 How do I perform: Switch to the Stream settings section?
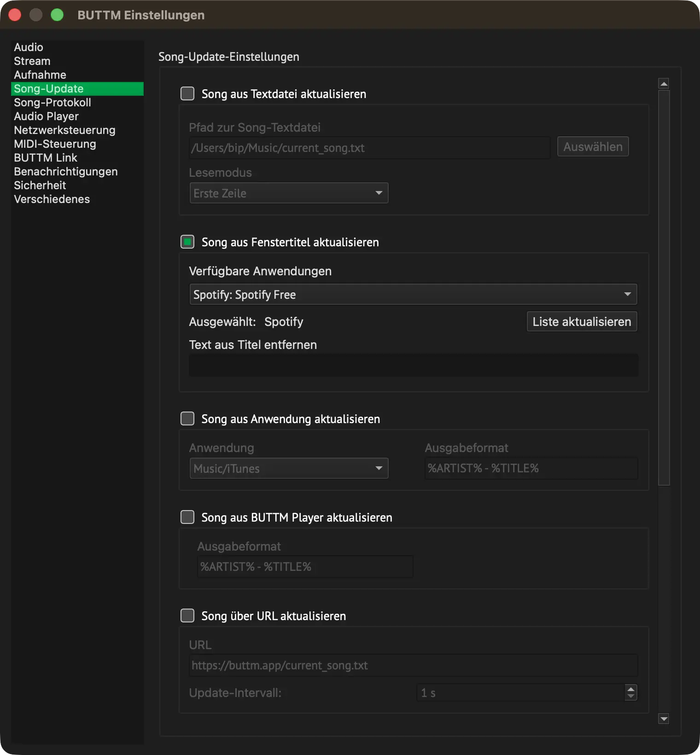coord(77,61)
